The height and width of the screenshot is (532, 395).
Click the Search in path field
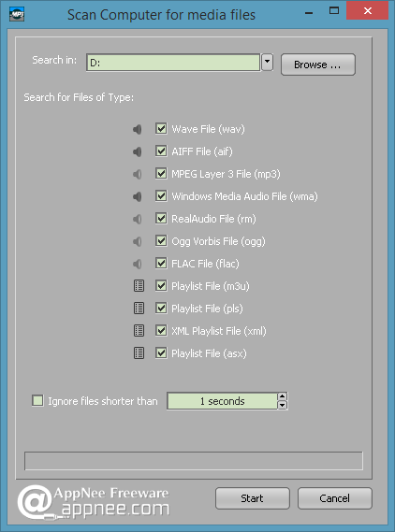(173, 63)
